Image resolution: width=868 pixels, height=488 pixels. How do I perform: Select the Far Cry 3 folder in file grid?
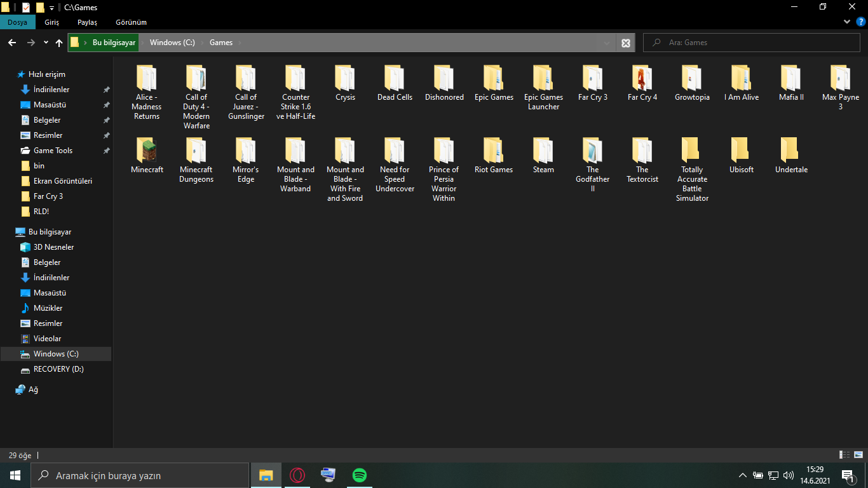pyautogui.click(x=593, y=83)
